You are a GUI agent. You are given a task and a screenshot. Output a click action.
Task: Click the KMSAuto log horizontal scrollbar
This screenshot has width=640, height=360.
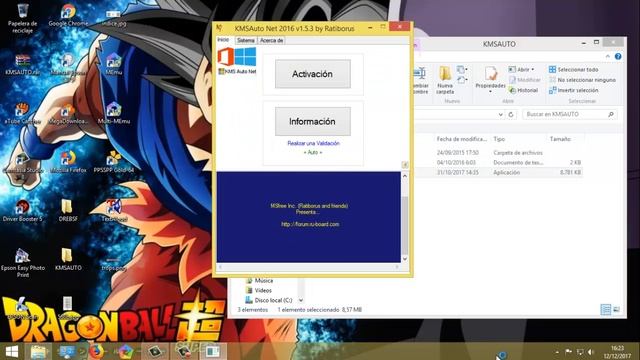pyautogui.click(x=309, y=267)
